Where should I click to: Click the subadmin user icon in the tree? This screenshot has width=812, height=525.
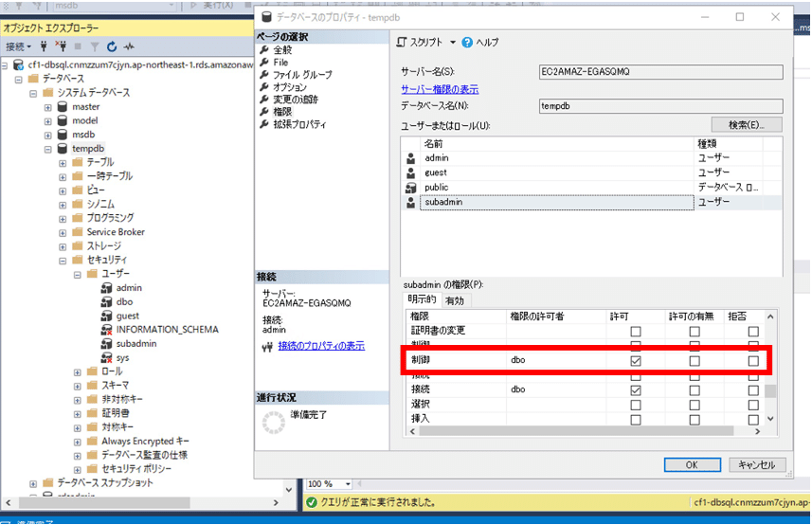106,344
